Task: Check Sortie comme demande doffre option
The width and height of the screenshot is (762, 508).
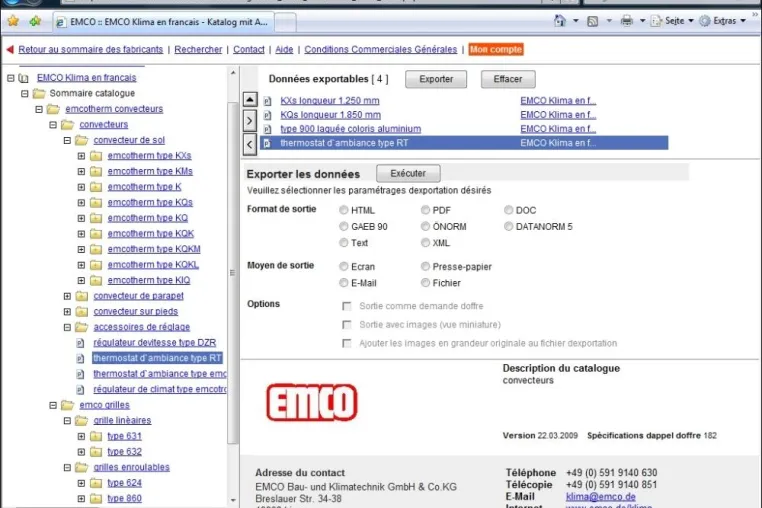Action: (x=346, y=306)
